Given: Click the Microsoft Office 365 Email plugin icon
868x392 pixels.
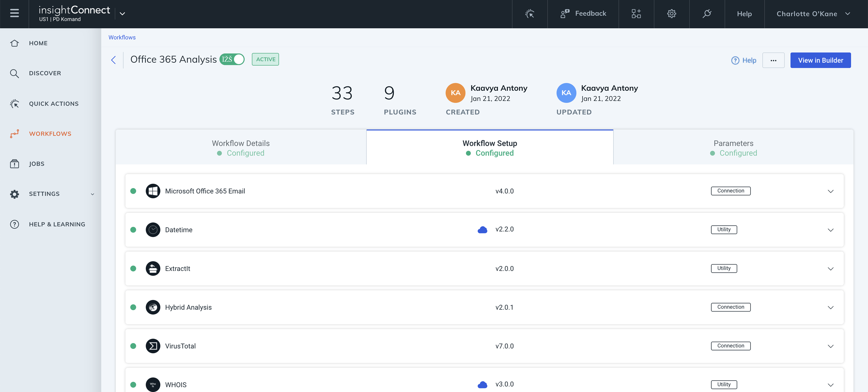Looking at the screenshot, I should click(153, 191).
